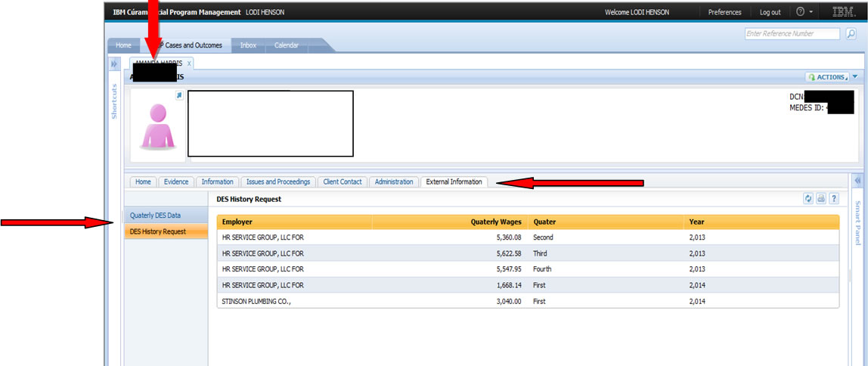This screenshot has height=366, width=868.
Task: Open help for DES History Request
Action: tap(833, 199)
